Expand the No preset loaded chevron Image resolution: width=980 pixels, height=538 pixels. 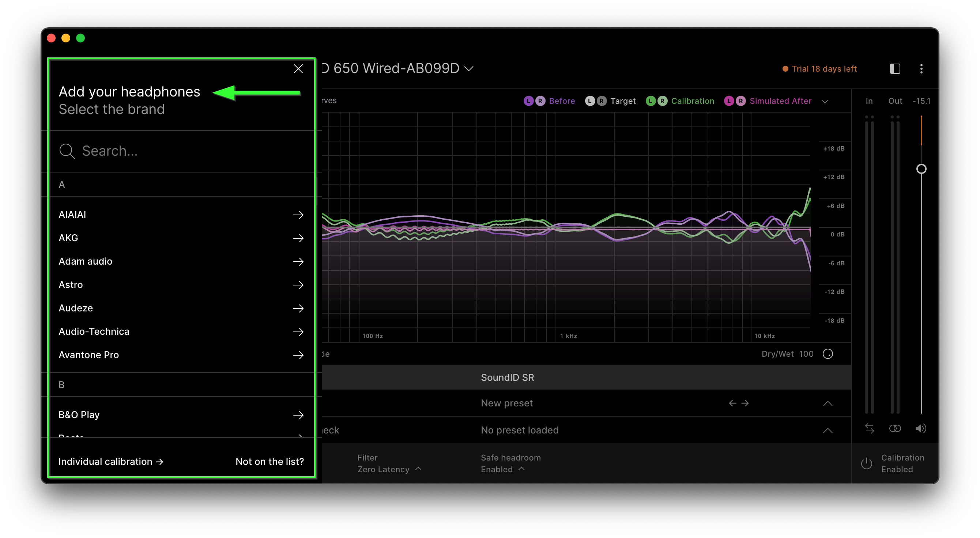pyautogui.click(x=828, y=431)
